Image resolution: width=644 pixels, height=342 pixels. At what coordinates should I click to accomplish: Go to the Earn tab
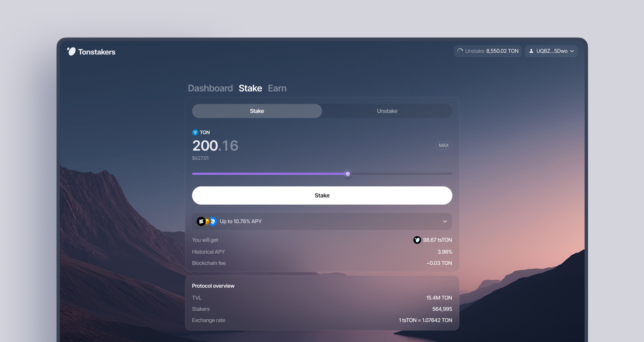pos(277,88)
